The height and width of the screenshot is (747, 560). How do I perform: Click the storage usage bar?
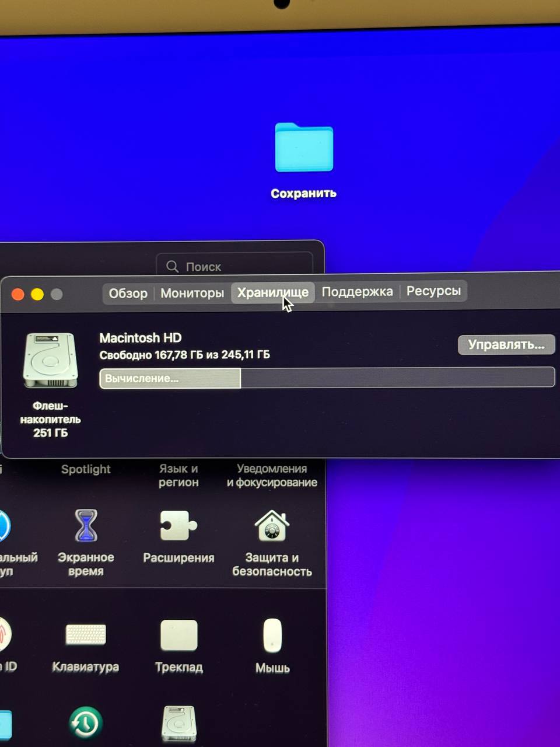327,378
